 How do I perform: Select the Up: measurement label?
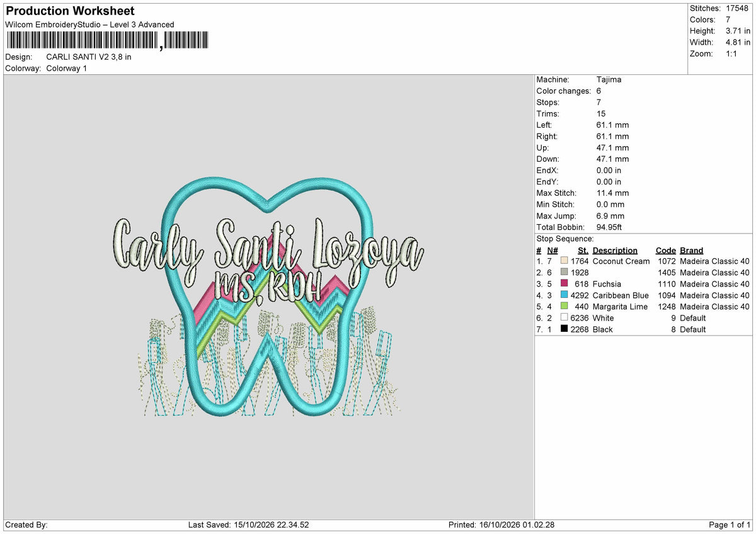click(x=542, y=147)
